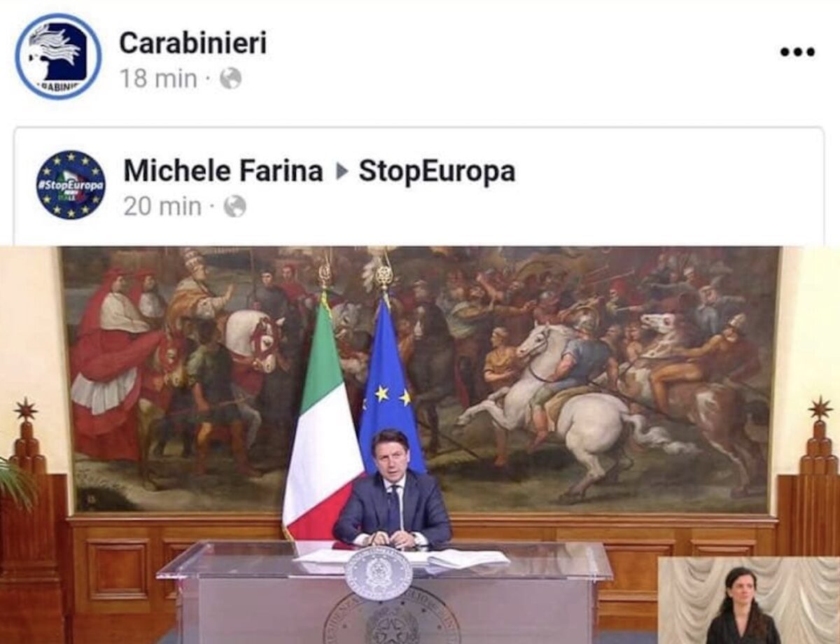
Task: Open the StopEuropa group name link
Action: 437,172
